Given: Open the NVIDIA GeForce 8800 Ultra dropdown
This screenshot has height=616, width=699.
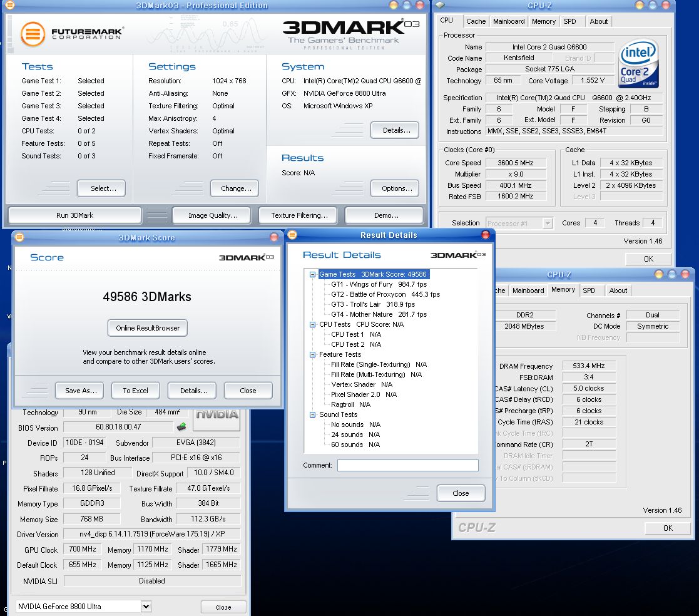Looking at the screenshot, I should 146,606.
